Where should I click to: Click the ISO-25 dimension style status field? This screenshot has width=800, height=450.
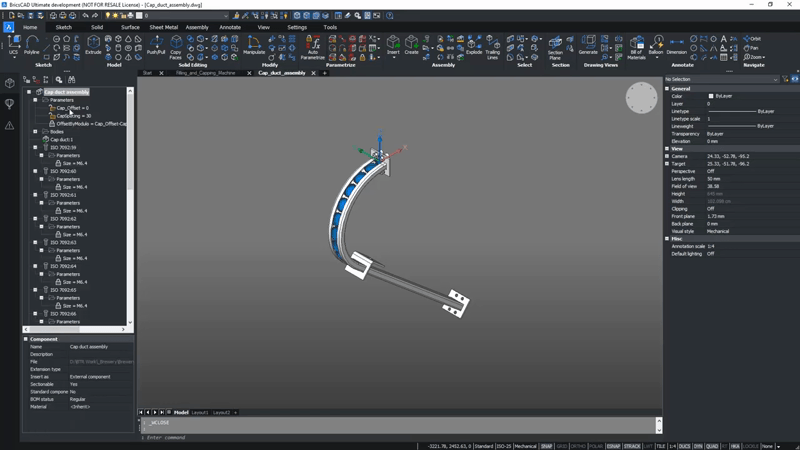pyautogui.click(x=504, y=446)
